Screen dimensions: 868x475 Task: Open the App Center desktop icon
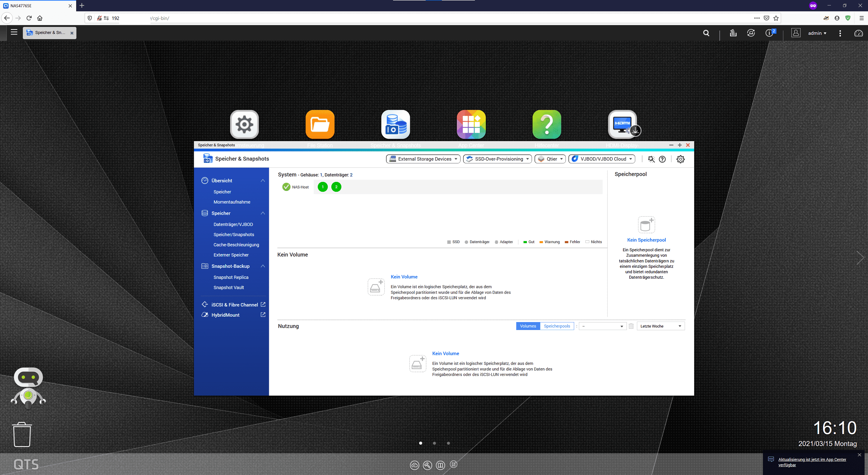click(471, 124)
